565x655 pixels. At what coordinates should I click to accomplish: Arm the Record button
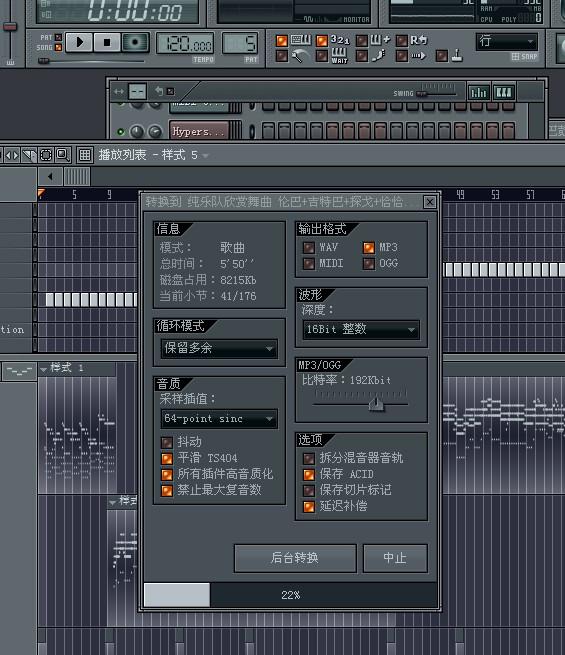134,42
